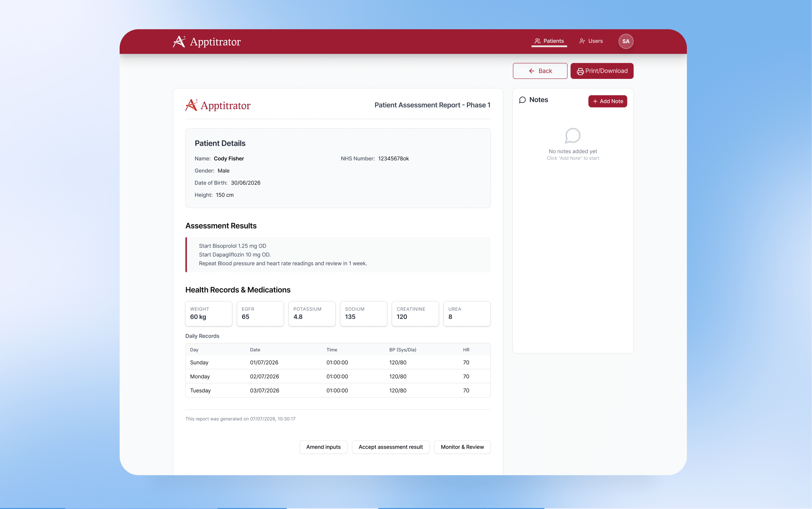Select the Potassium 4.8 card
This screenshot has height=509, width=812.
(x=312, y=313)
